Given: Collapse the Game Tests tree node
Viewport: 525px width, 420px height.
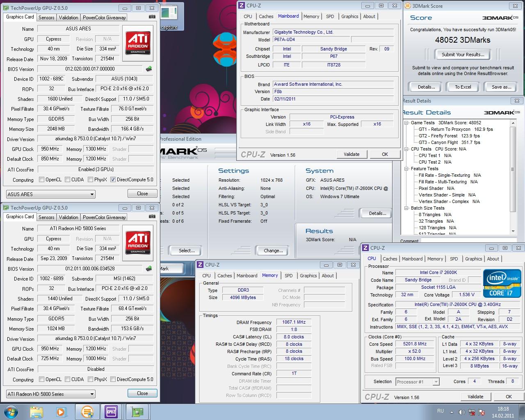Looking at the screenshot, I should coord(406,123).
